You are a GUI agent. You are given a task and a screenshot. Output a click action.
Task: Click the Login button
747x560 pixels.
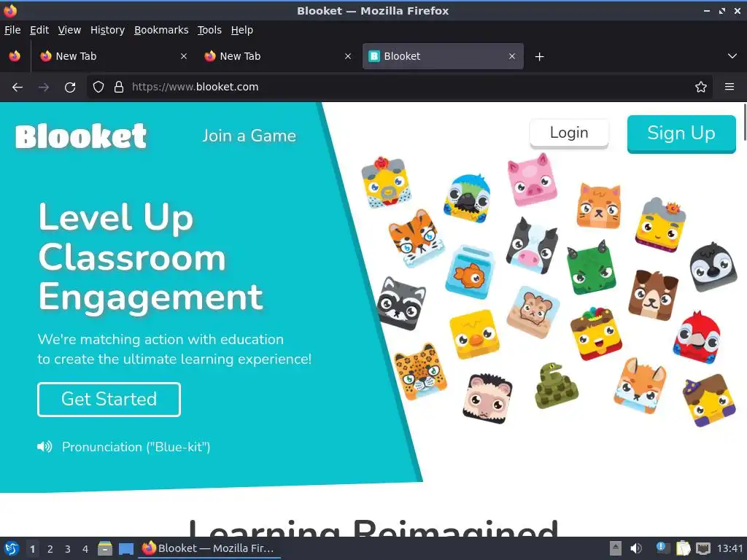[x=569, y=133]
